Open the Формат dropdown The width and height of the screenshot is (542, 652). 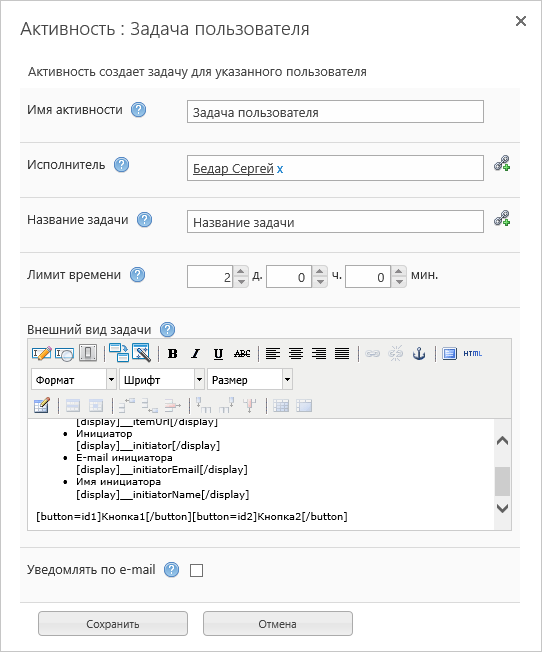click(74, 380)
